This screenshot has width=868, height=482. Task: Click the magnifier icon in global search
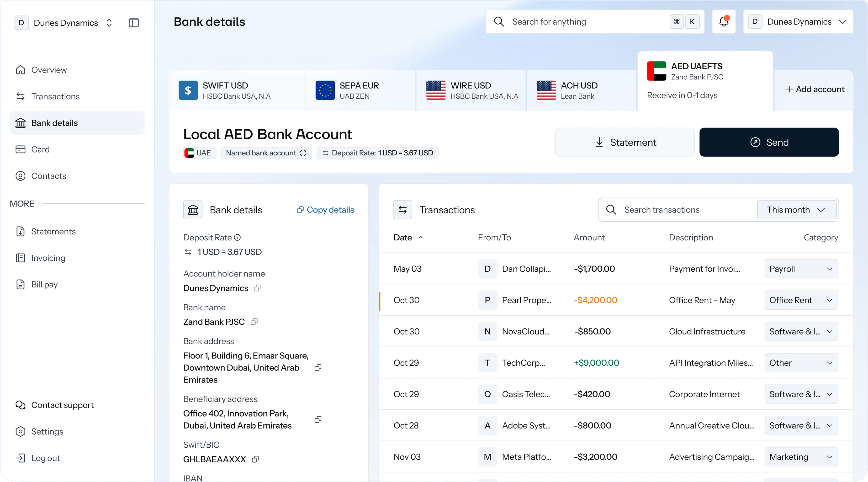(499, 21)
